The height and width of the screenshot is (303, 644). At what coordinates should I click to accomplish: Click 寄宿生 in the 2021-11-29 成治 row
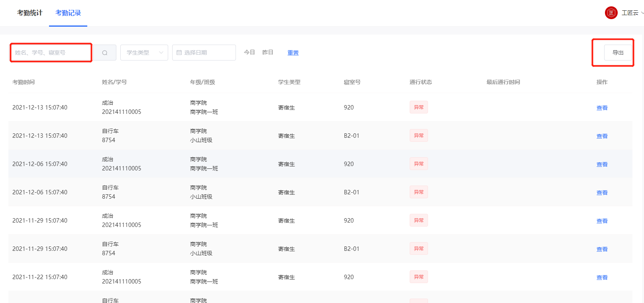tap(287, 221)
